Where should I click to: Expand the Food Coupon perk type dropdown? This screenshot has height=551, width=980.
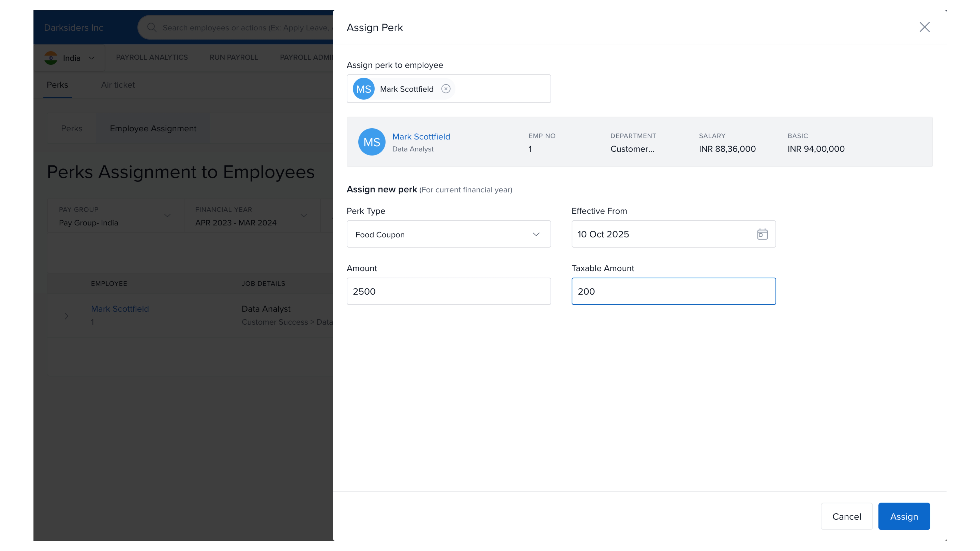coord(536,234)
